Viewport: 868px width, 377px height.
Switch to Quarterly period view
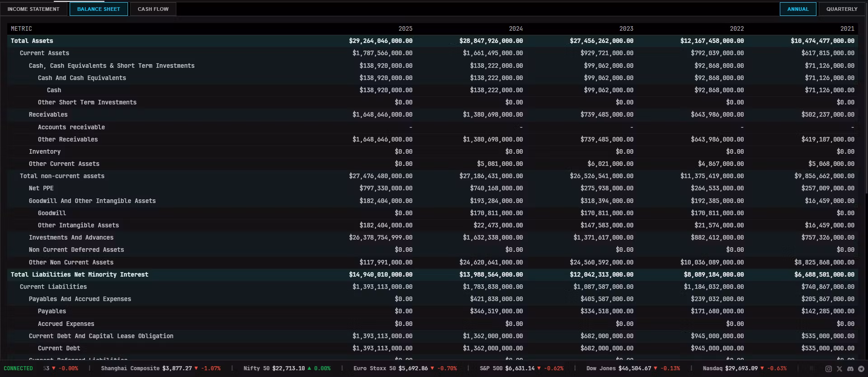(x=842, y=9)
